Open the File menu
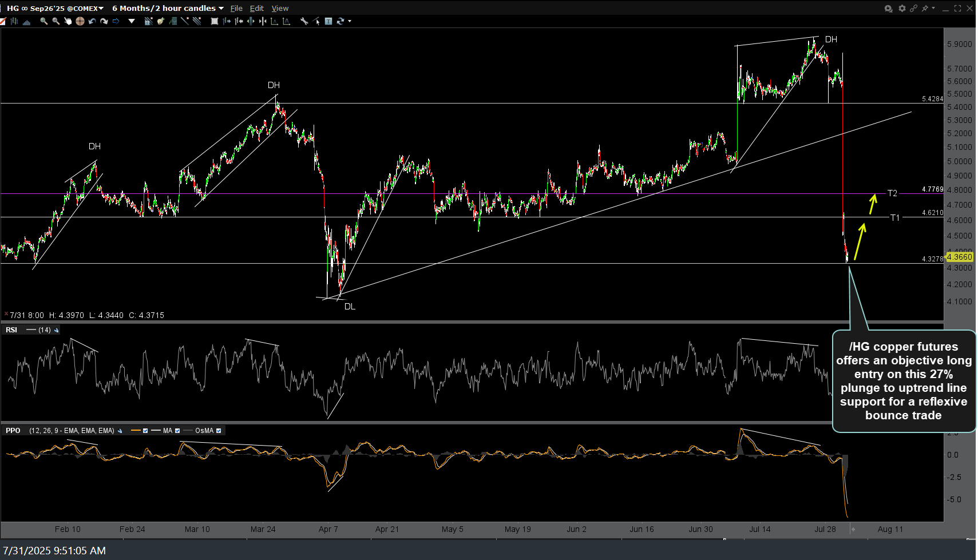 (x=236, y=8)
